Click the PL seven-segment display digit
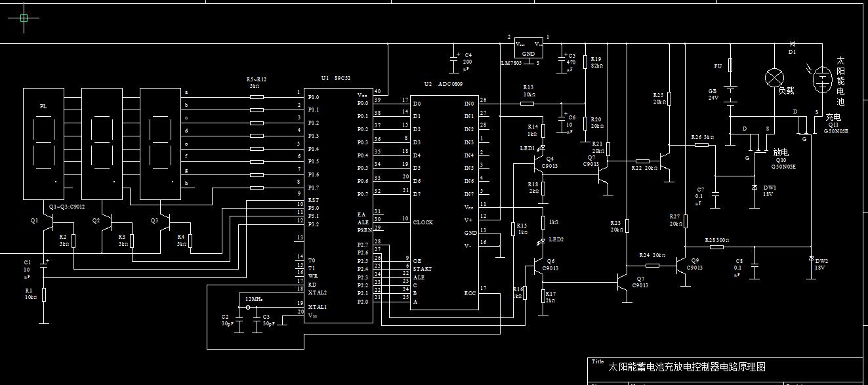868x385 pixels. point(44,144)
